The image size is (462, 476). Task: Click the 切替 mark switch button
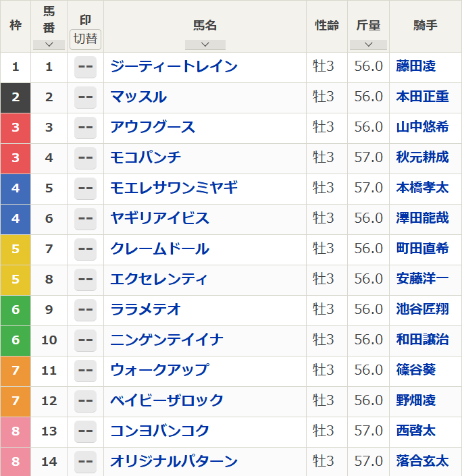pos(85,39)
